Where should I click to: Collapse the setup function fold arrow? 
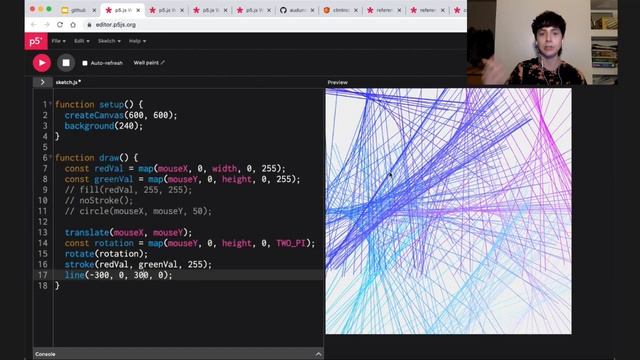pos(51,103)
